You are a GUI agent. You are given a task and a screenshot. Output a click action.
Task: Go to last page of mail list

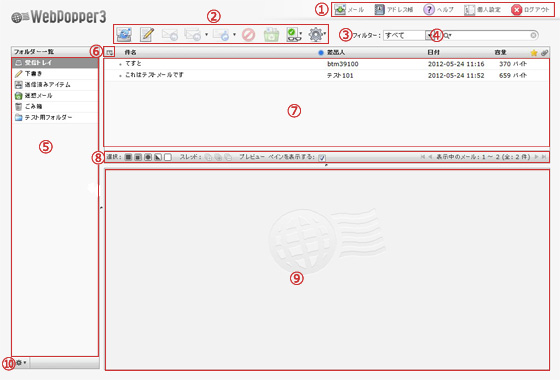pos(544,157)
